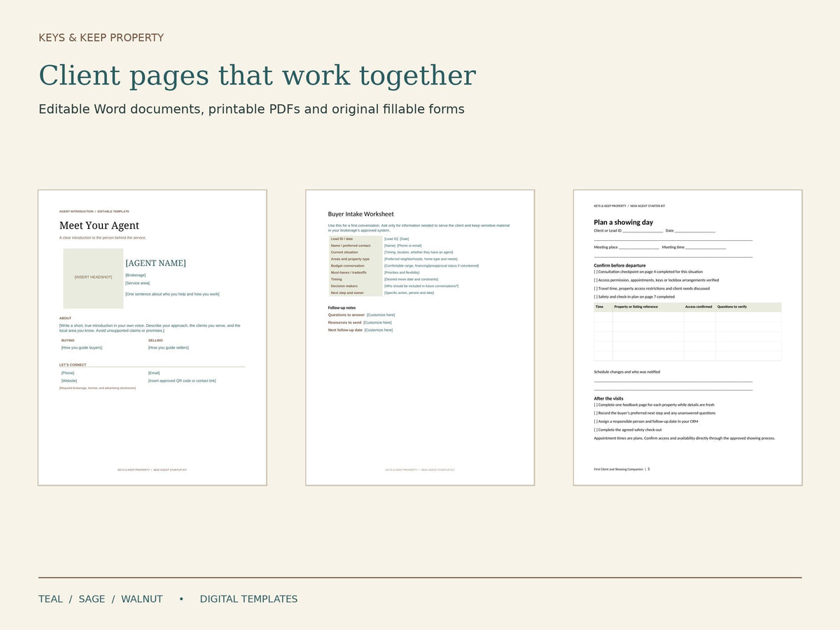
Task: Check Assign a responsible person box
Action: 596,421
